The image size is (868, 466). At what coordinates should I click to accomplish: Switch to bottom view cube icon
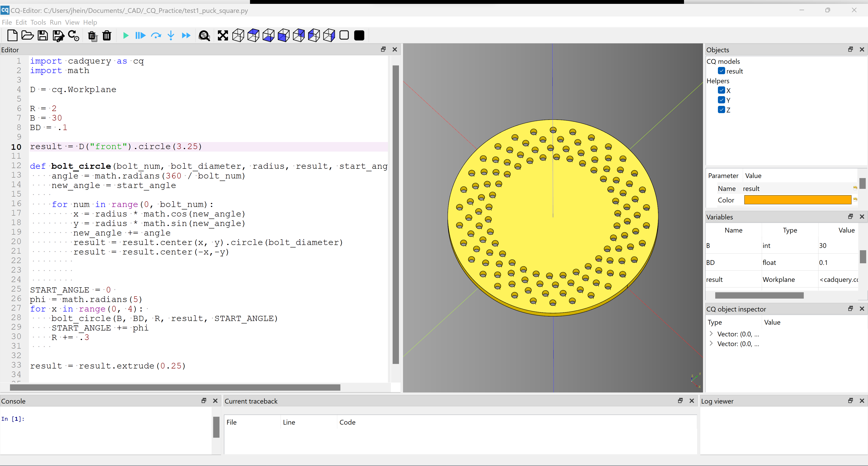click(x=269, y=36)
